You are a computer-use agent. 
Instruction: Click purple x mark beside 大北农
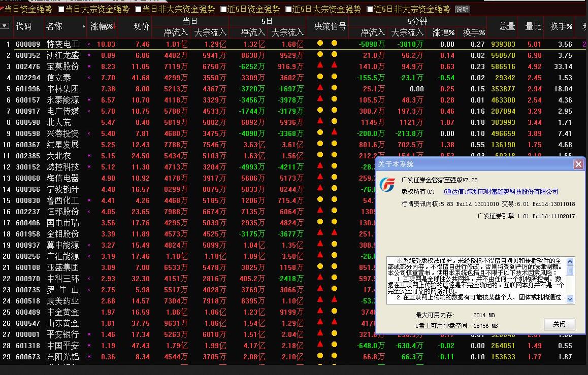89,156
